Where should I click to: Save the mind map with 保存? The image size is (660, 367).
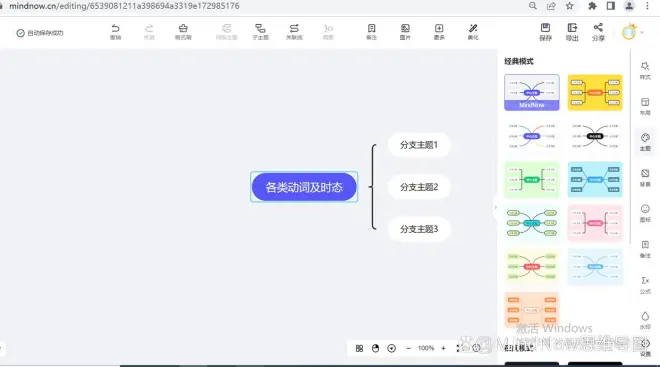tap(545, 32)
